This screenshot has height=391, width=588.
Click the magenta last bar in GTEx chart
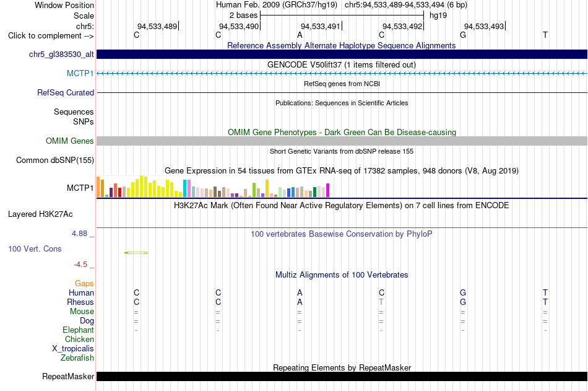(328, 190)
